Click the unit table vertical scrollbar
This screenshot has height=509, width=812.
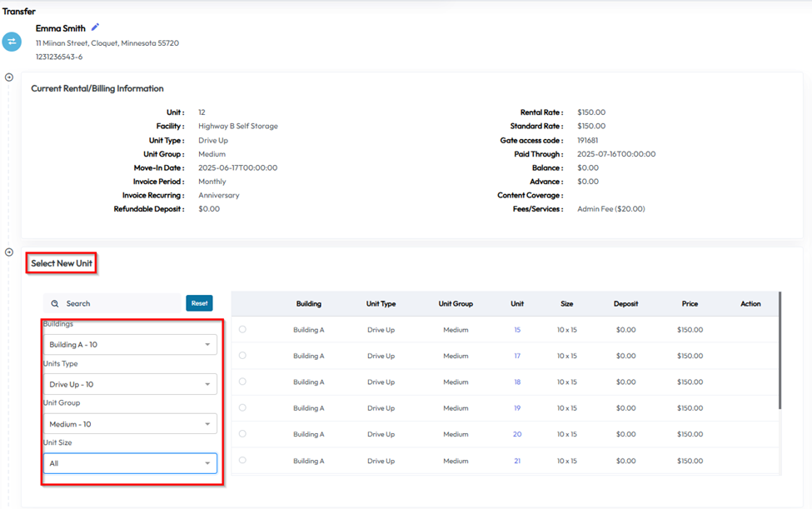780,350
